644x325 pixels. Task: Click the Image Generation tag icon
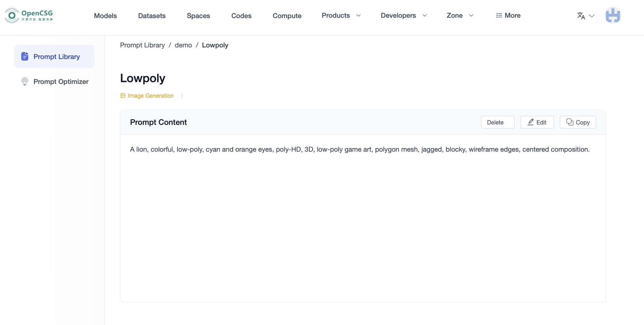(123, 96)
